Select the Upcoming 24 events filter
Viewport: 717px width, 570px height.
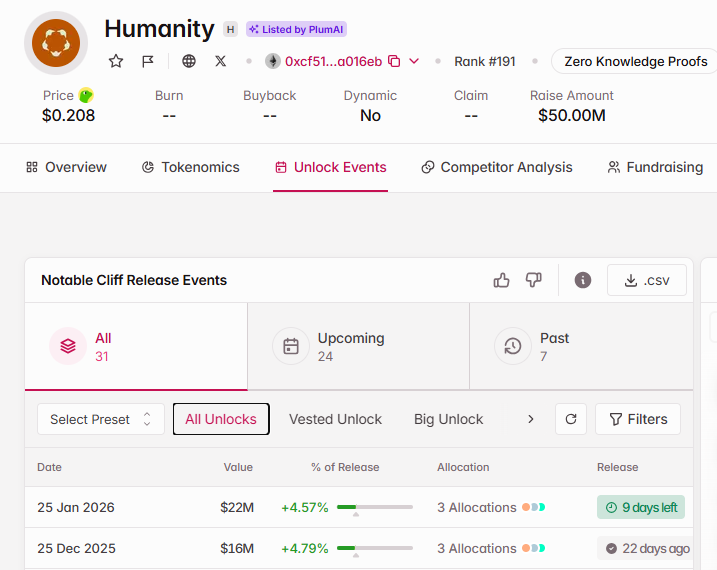[x=358, y=346]
